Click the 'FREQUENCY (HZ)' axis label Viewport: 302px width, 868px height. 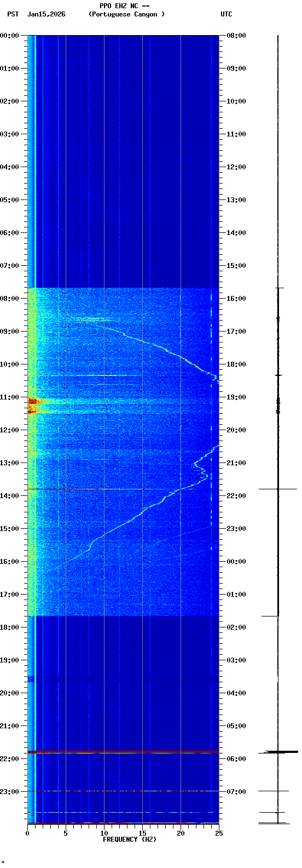(130, 840)
